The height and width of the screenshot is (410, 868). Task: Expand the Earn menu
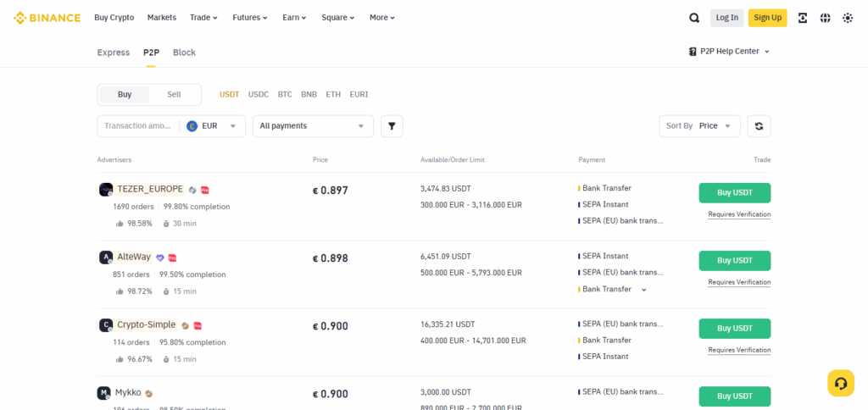tap(294, 18)
